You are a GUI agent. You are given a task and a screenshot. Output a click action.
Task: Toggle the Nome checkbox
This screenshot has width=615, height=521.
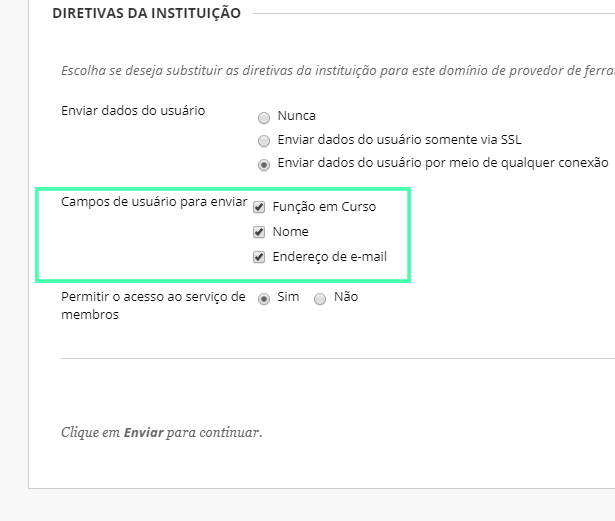259,232
